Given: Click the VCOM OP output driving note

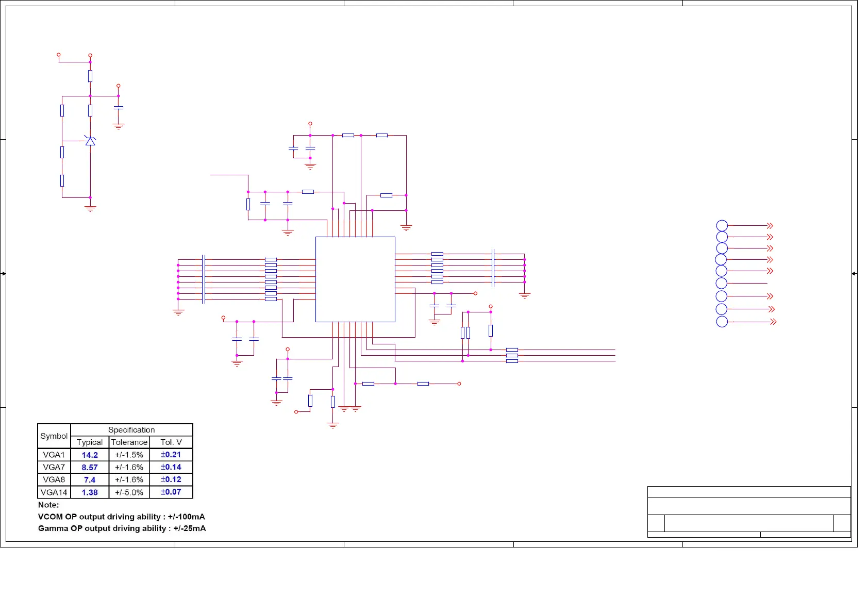Looking at the screenshot, I should (x=122, y=517).
